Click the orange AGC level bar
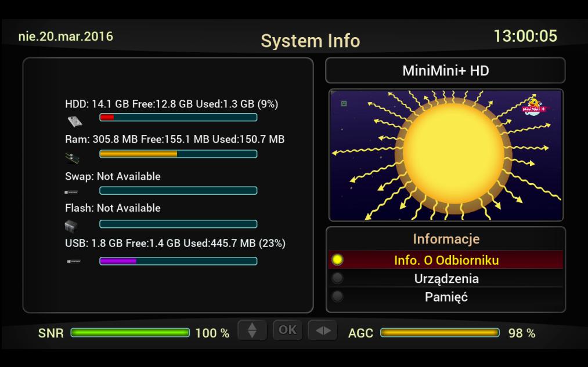 [x=439, y=333]
